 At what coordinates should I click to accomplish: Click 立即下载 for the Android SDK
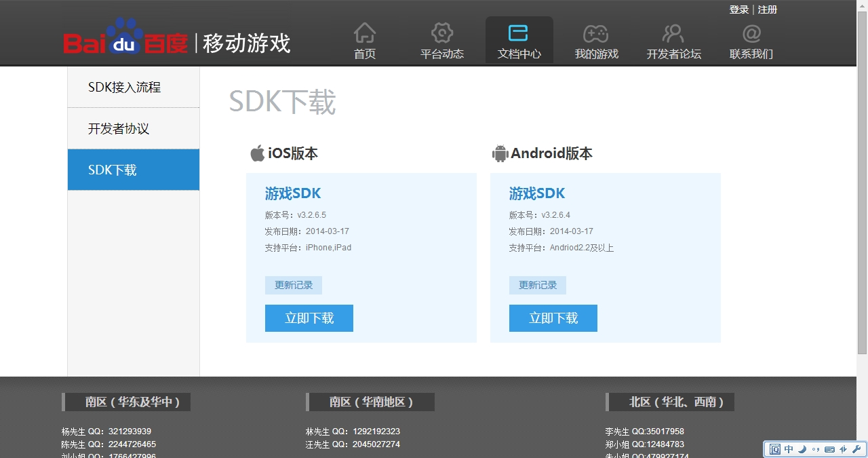click(553, 318)
